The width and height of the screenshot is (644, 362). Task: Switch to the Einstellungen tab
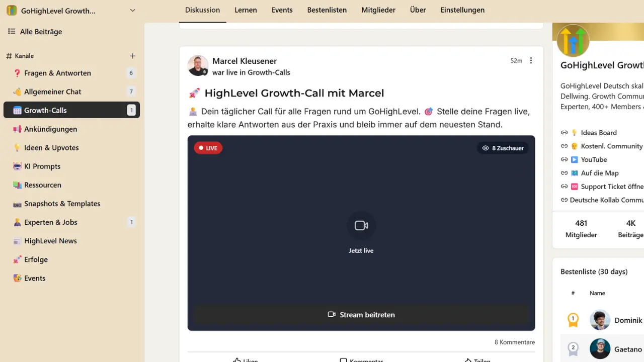pyautogui.click(x=462, y=10)
